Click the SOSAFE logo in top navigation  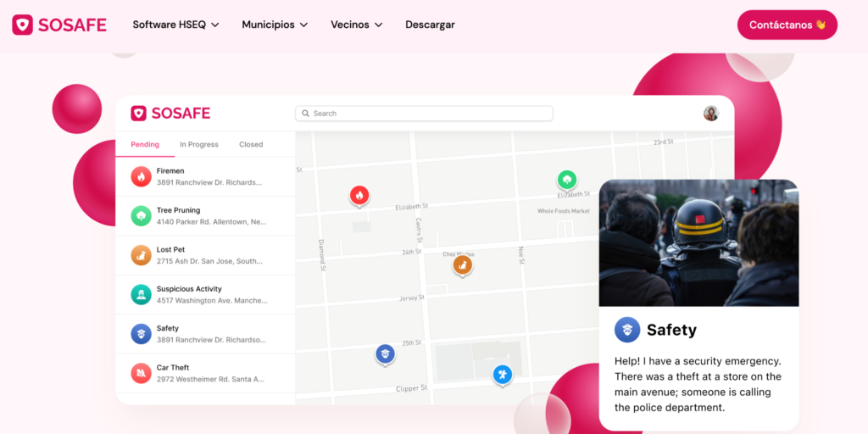59,25
